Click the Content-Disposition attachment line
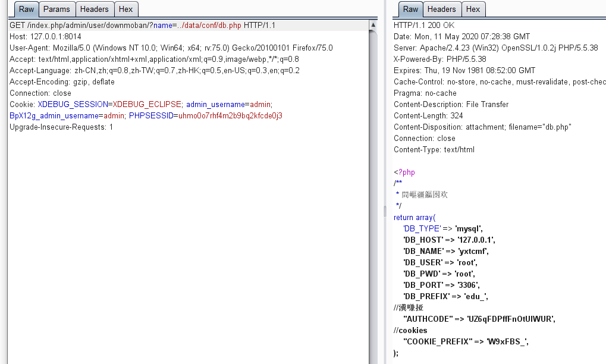This screenshot has height=364, width=606. (482, 127)
